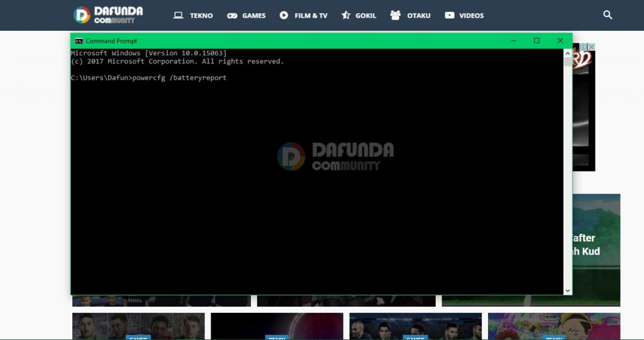
Task: Visit the VIDEOS page link
Action: [472, 15]
